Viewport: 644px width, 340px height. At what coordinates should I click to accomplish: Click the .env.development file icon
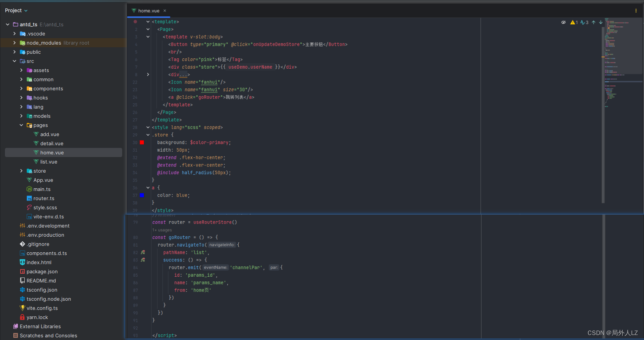pos(22,226)
